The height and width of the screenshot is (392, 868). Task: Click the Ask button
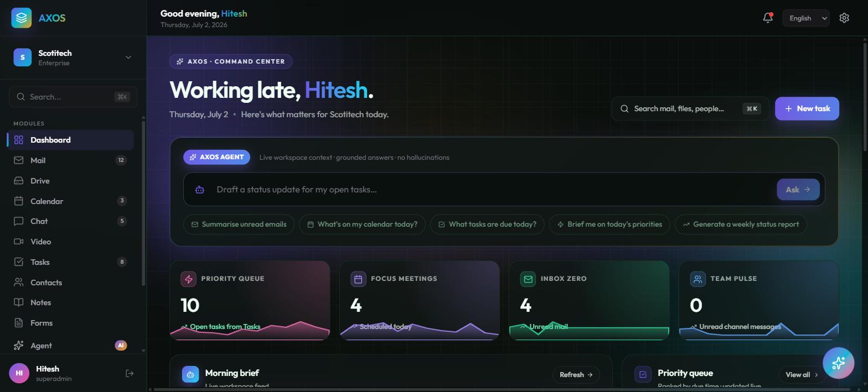tap(798, 190)
